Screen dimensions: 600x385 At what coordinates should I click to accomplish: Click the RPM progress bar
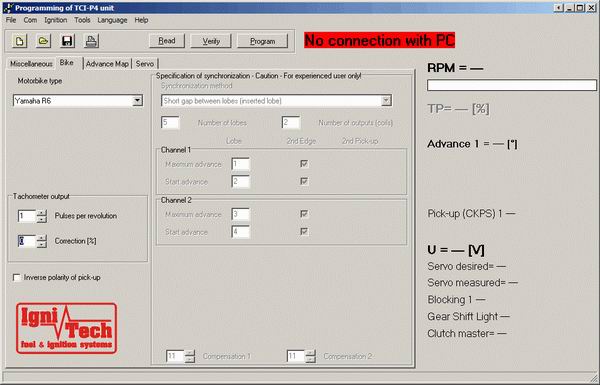point(512,85)
